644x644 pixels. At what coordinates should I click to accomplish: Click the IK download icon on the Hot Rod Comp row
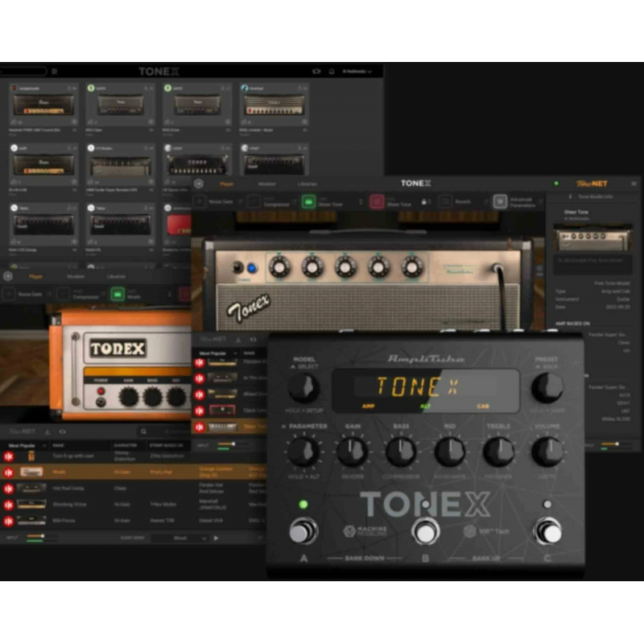click(7, 488)
